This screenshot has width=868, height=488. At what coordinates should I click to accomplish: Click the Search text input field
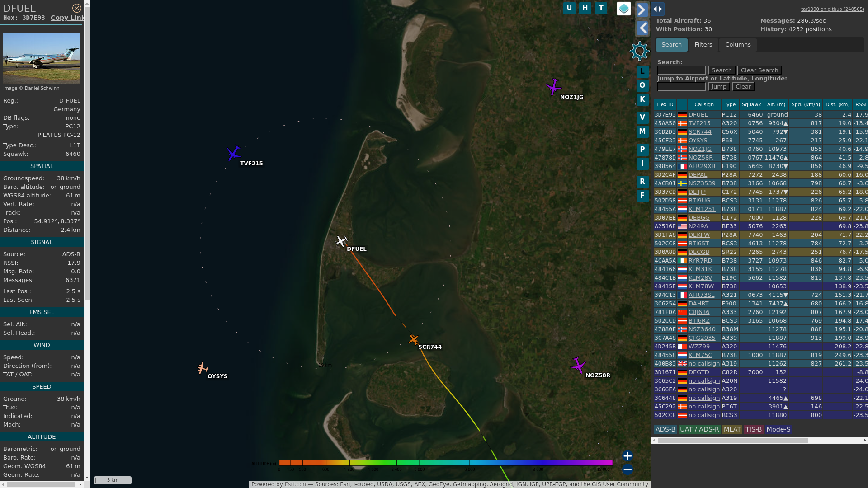tap(681, 70)
